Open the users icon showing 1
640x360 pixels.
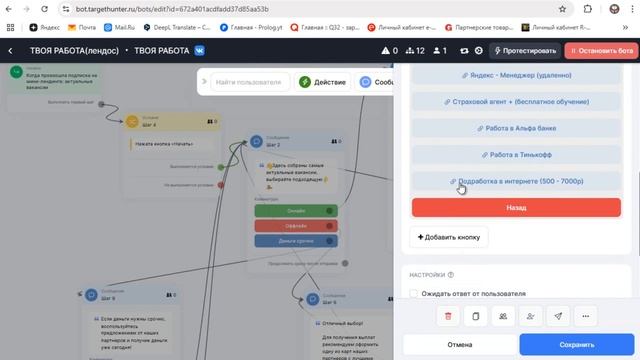click(440, 51)
